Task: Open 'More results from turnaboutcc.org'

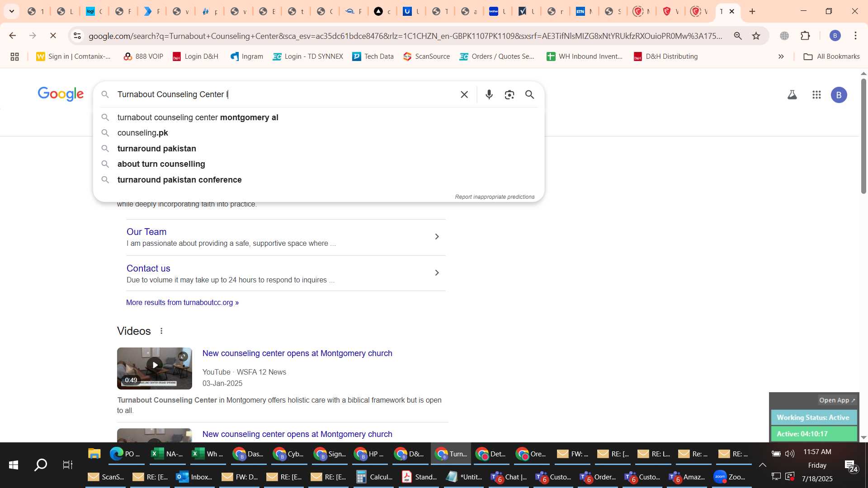Action: [182, 303]
